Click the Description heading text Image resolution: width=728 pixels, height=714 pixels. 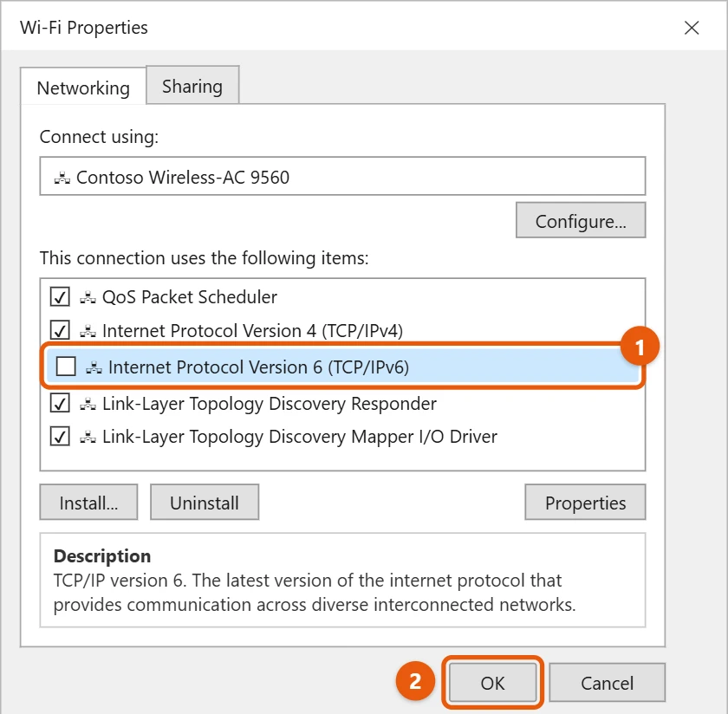[x=102, y=556]
